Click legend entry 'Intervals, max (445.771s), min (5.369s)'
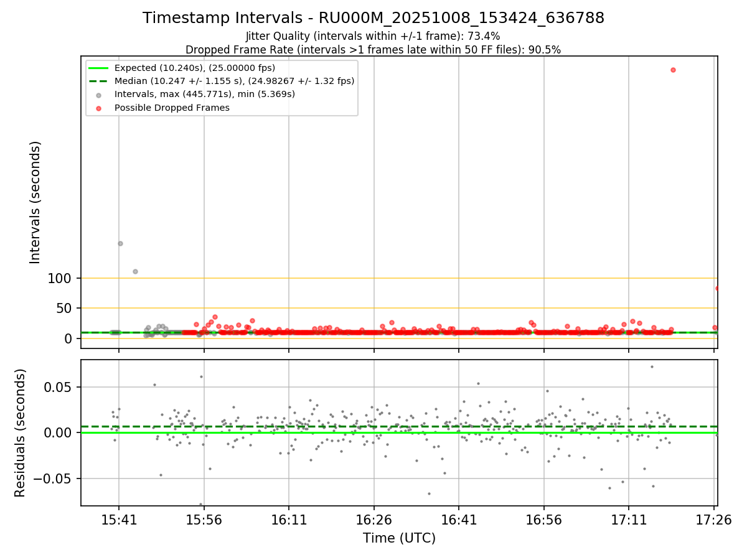This screenshot has height=560, width=747. point(204,94)
